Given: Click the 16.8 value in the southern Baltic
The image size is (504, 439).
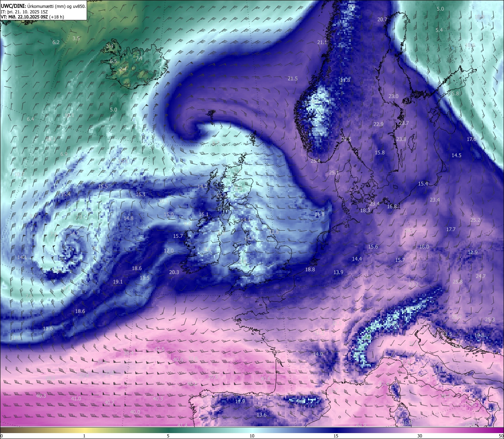Looking at the screenshot, I should tap(392, 206).
